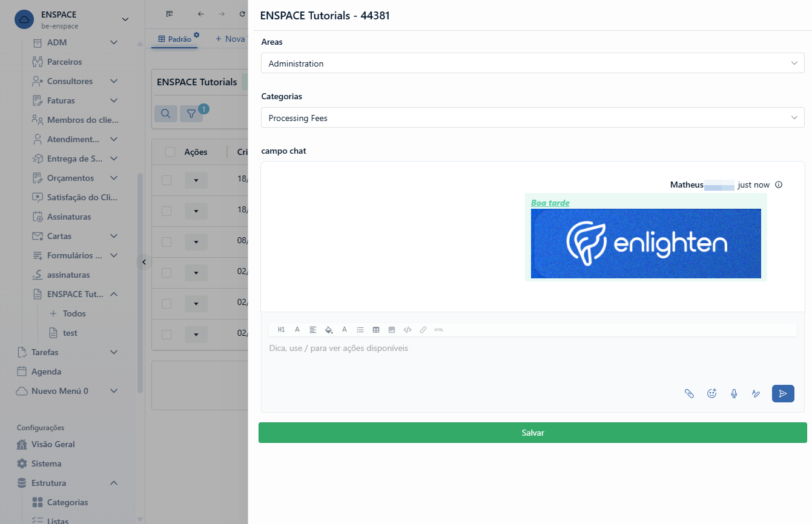The image size is (812, 524).
Task: Select the test item under ENSPACE Tutorials
Action: pos(70,333)
